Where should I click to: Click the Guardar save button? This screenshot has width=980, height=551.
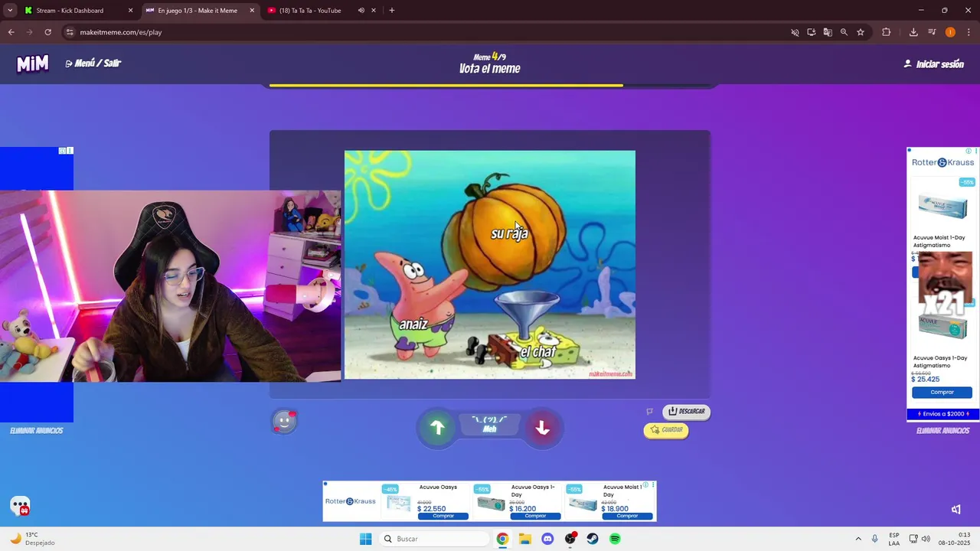pyautogui.click(x=666, y=430)
